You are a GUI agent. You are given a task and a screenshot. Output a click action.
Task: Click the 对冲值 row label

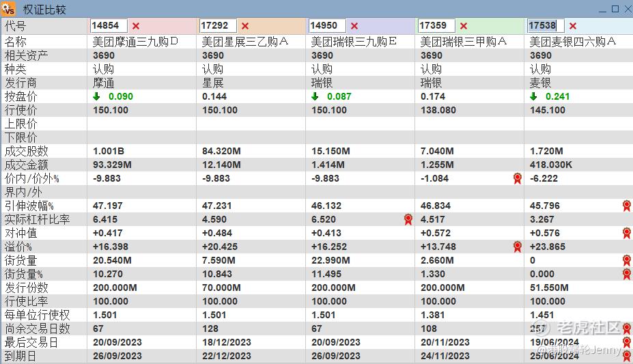point(20,234)
